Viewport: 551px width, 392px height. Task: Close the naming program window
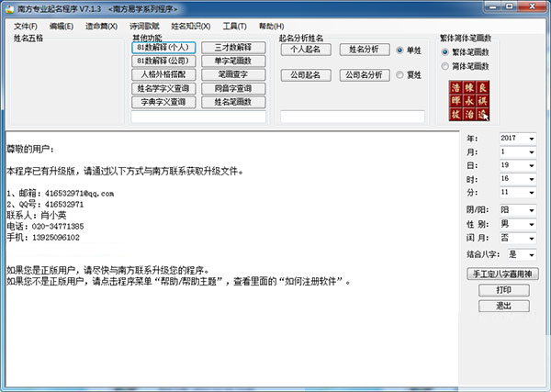(533, 6)
